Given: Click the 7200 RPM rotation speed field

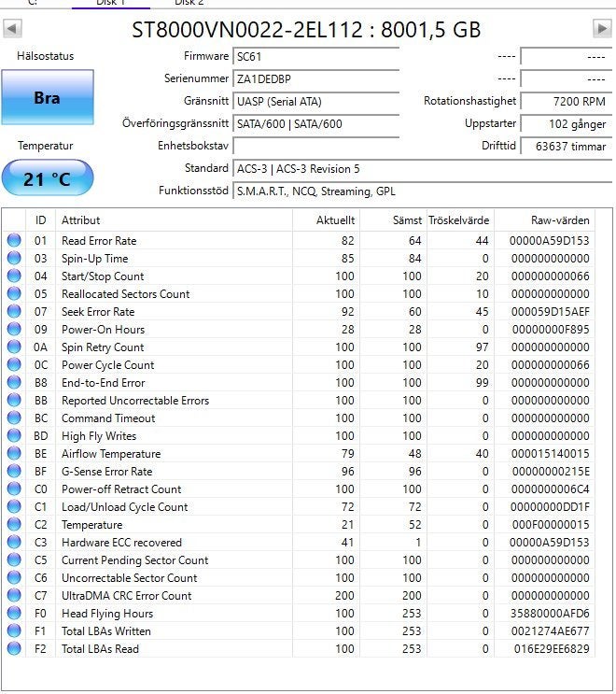Looking at the screenshot, I should click(x=566, y=102).
